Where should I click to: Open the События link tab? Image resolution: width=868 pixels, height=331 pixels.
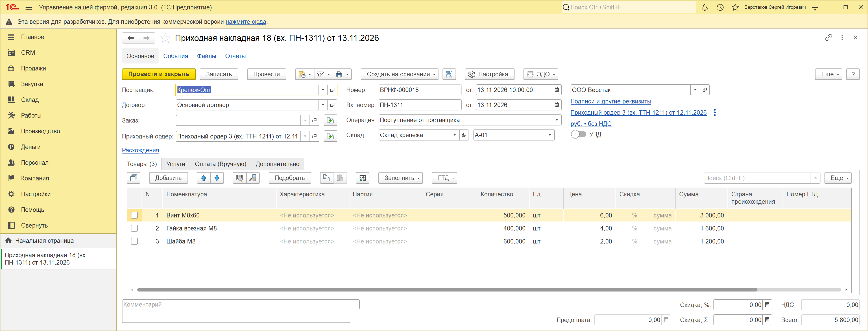(176, 56)
